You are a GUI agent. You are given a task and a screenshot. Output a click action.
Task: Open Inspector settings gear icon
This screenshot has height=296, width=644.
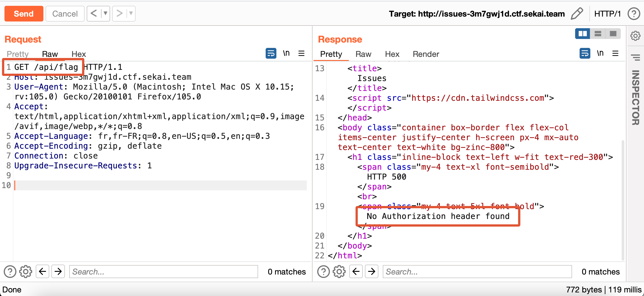pyautogui.click(x=635, y=36)
